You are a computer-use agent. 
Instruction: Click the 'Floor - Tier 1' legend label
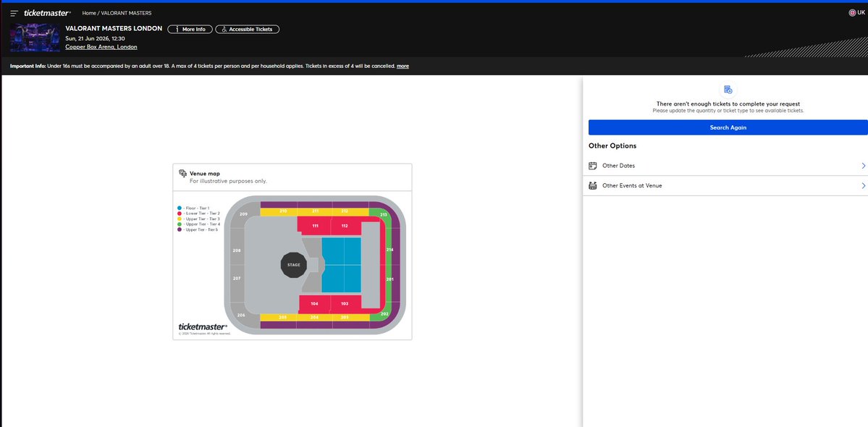point(196,208)
